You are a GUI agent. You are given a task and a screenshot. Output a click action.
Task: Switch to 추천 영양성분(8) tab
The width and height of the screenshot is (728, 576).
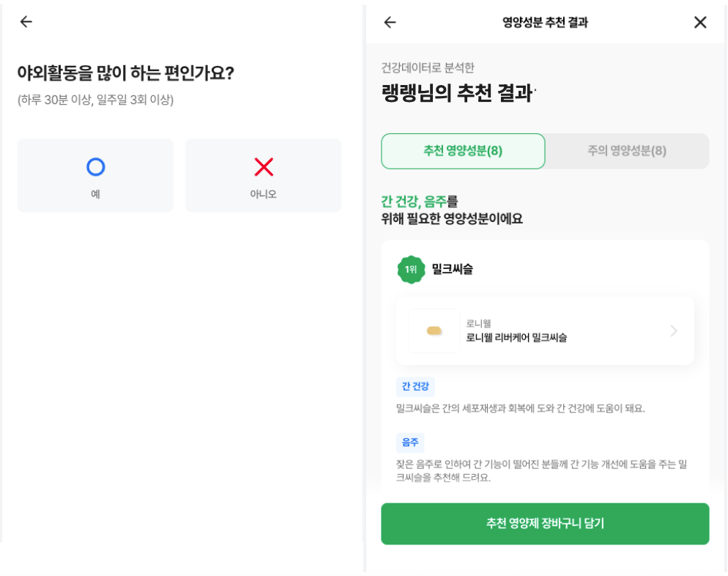pyautogui.click(x=463, y=151)
